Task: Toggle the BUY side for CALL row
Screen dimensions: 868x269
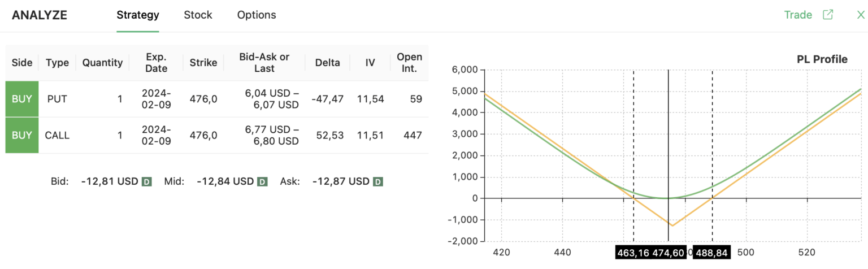Action: coord(22,135)
